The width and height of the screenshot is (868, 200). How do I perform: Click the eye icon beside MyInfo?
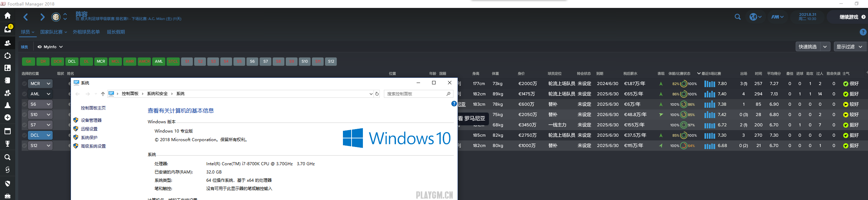click(40, 47)
